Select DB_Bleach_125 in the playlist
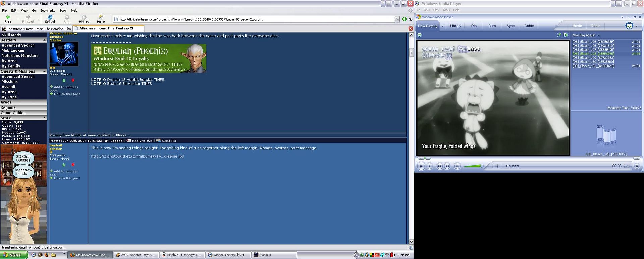 [593, 42]
